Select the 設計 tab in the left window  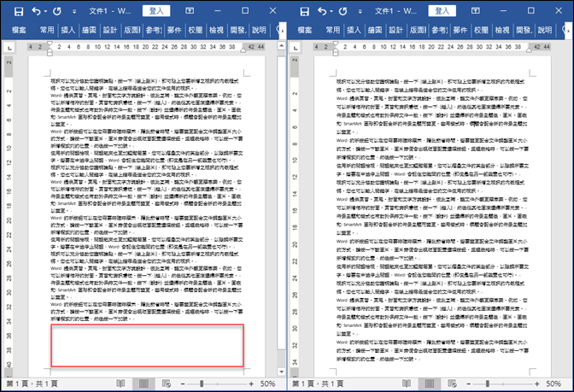110,30
